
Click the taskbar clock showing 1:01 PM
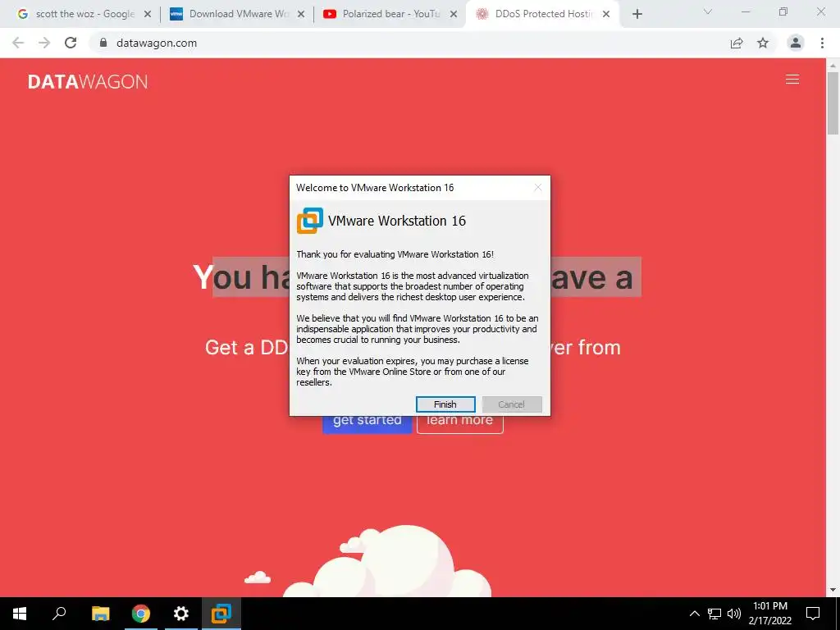click(x=769, y=614)
